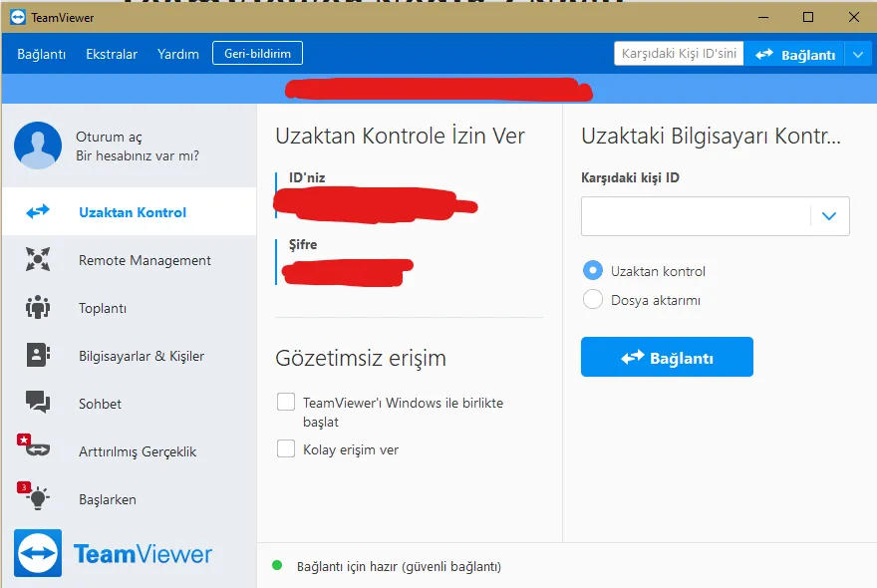877x588 pixels.
Task: Click the user avatar profile icon
Action: point(38,146)
